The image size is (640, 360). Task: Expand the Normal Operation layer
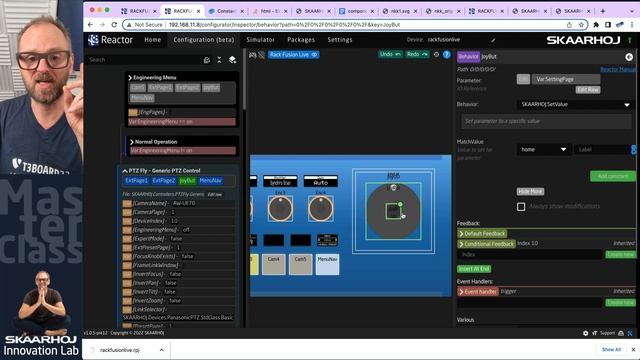131,142
